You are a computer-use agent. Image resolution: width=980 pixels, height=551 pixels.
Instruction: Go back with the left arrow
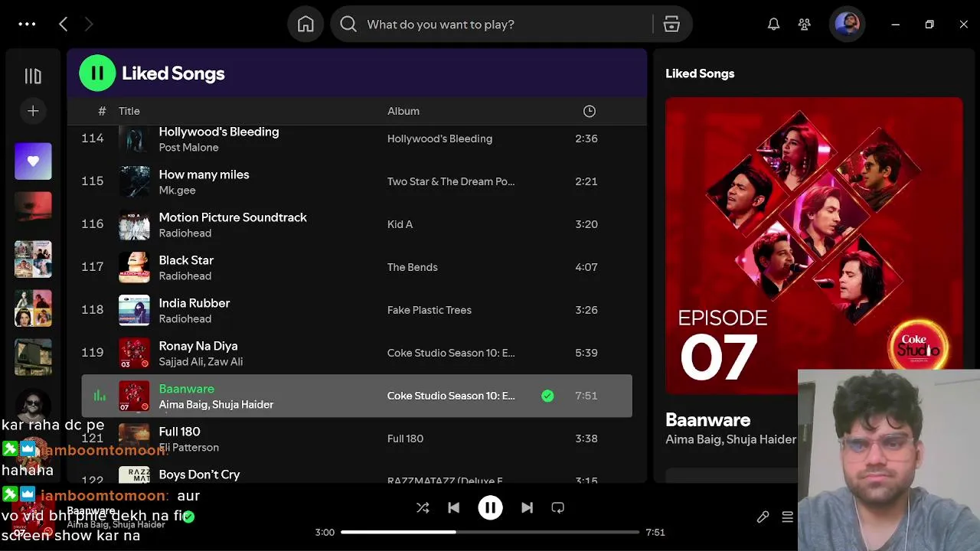tap(64, 24)
